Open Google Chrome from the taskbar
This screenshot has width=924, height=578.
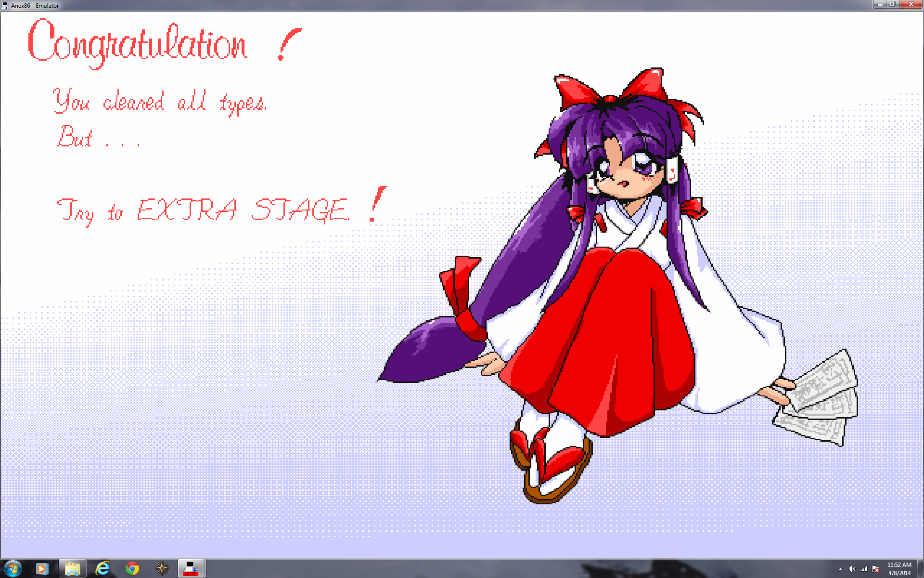click(132, 569)
